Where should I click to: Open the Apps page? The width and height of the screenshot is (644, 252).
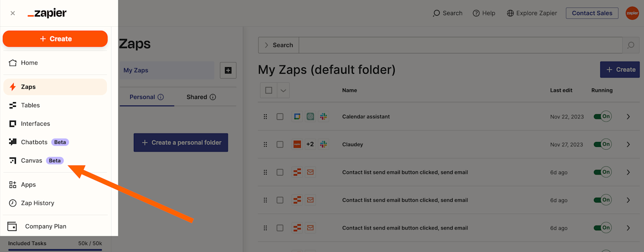pyautogui.click(x=28, y=184)
